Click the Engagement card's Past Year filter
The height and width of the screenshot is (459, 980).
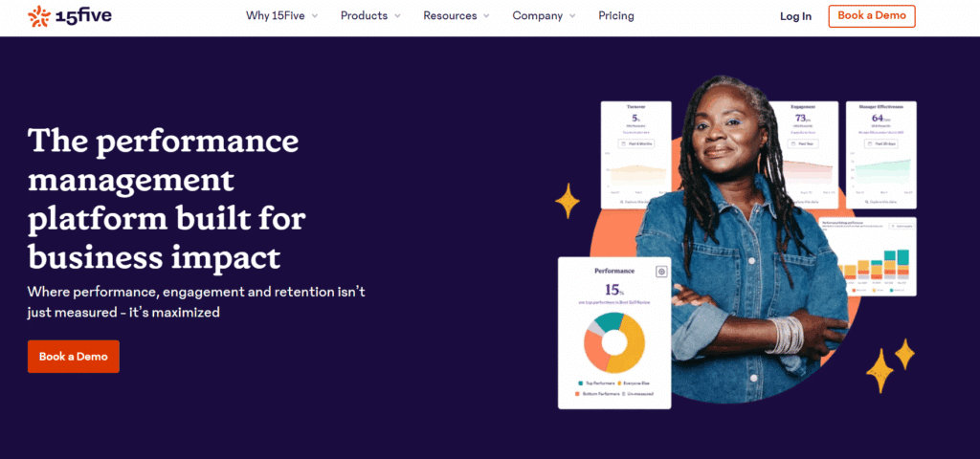(803, 143)
